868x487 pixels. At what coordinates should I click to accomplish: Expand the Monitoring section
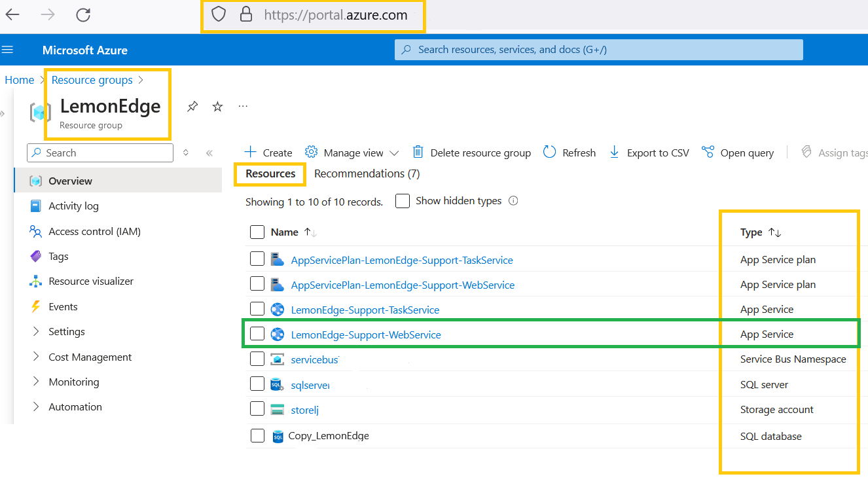(36, 382)
